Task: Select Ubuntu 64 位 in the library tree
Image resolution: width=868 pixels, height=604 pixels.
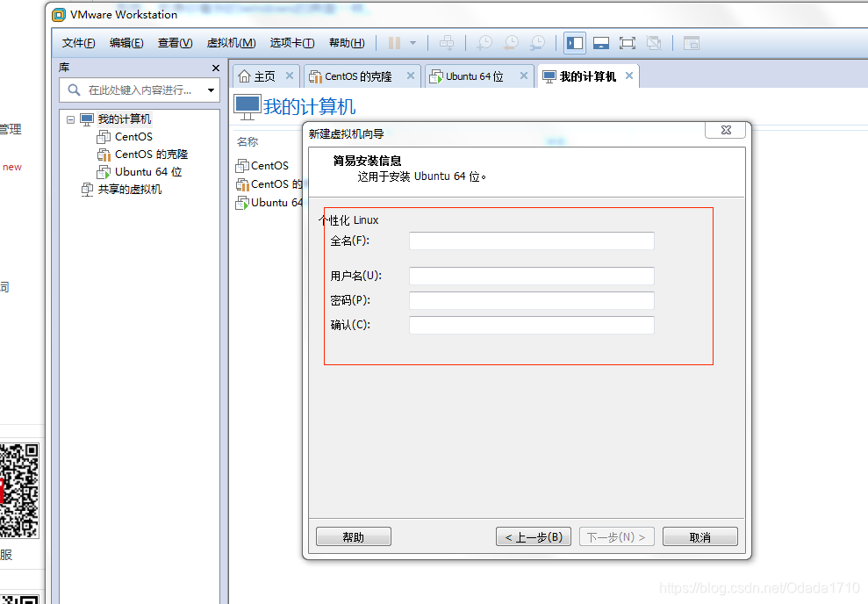Action: tap(148, 171)
